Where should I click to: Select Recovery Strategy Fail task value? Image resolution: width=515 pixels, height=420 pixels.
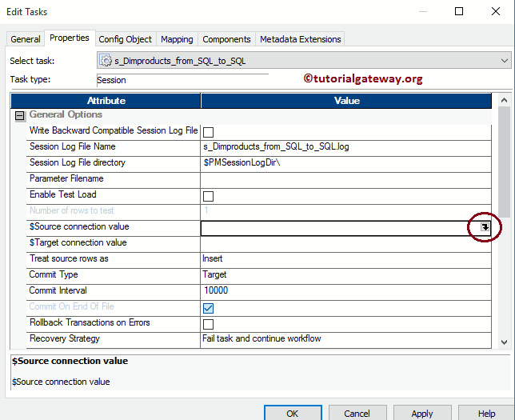345,339
